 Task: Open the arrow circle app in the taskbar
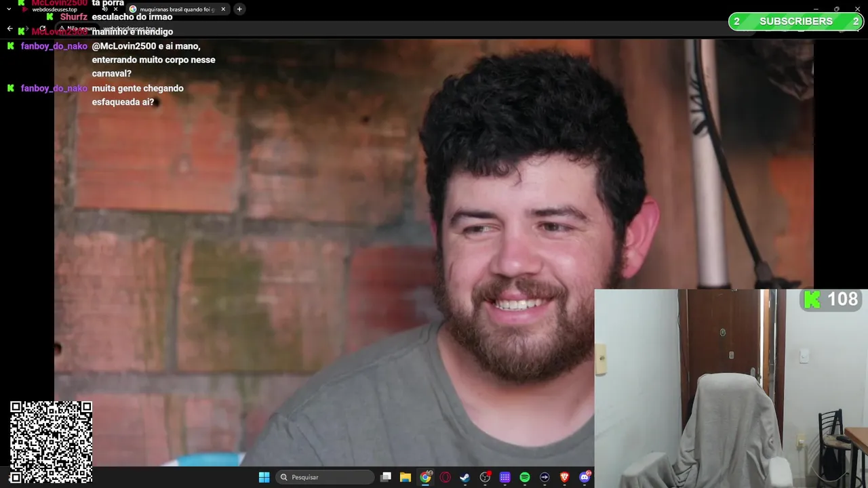tap(545, 477)
